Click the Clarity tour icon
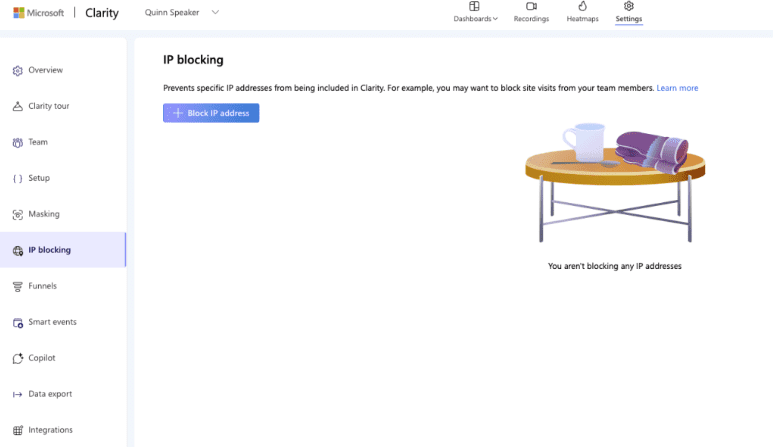Screen dimensions: 773x447 [x=17, y=107]
